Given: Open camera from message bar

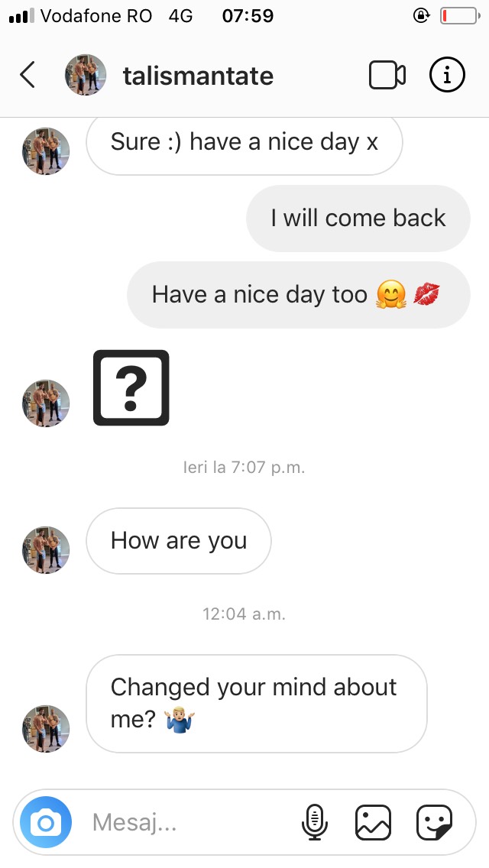Looking at the screenshot, I should [x=46, y=822].
